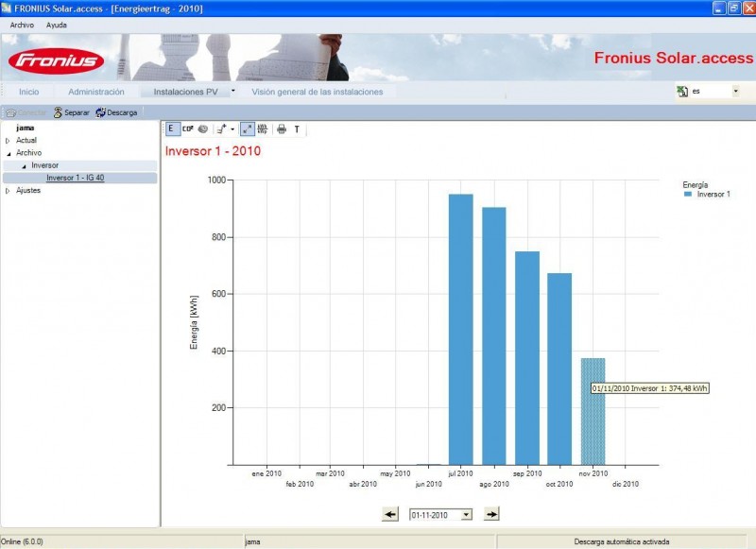This screenshot has width=756, height=549.
Task: Click the Online (6.0.0) status text
Action: click(22, 541)
